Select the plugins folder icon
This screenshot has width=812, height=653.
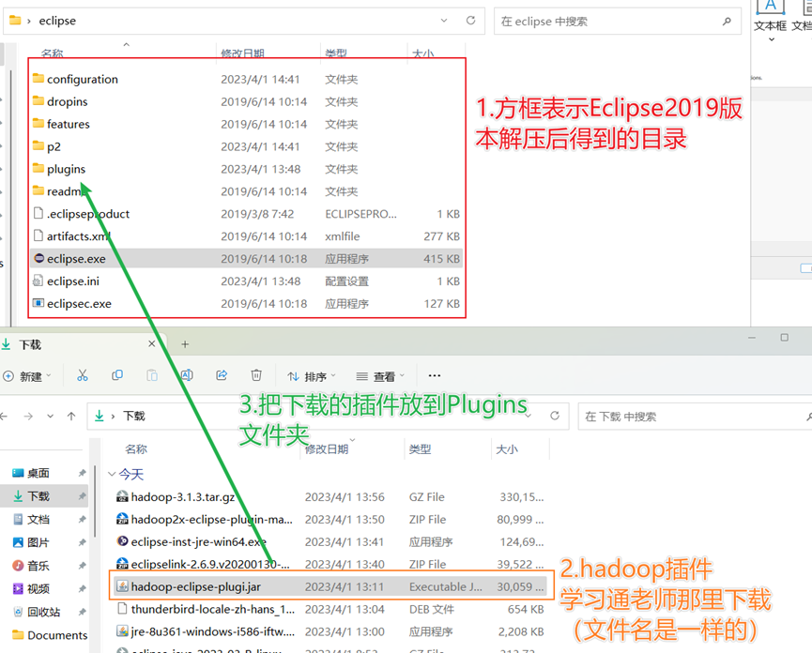[38, 168]
